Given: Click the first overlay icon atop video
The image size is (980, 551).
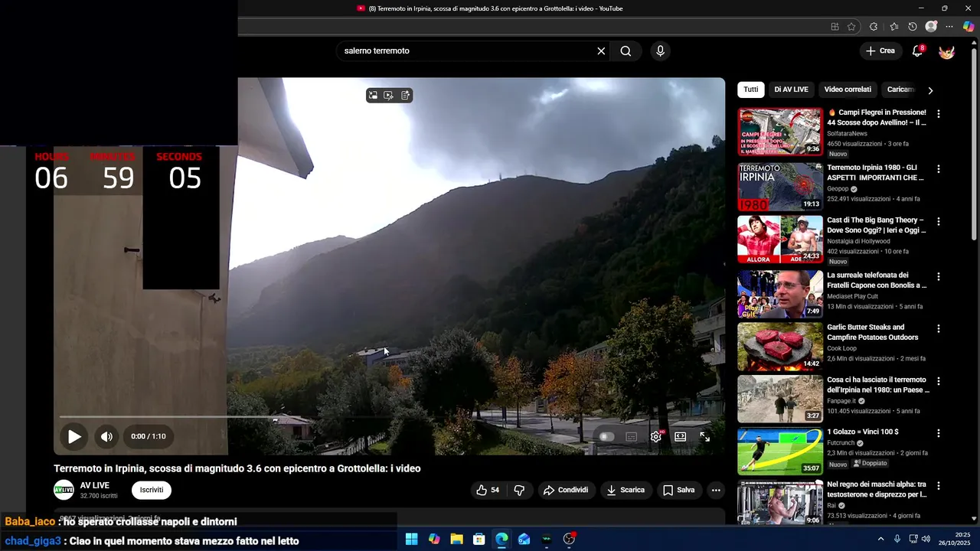Looking at the screenshot, I should point(373,96).
